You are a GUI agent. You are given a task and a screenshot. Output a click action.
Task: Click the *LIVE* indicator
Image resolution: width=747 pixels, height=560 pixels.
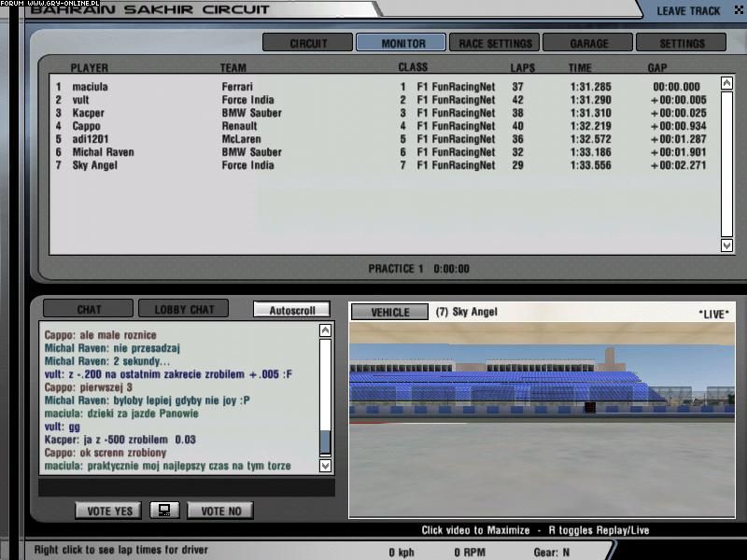[x=713, y=314]
